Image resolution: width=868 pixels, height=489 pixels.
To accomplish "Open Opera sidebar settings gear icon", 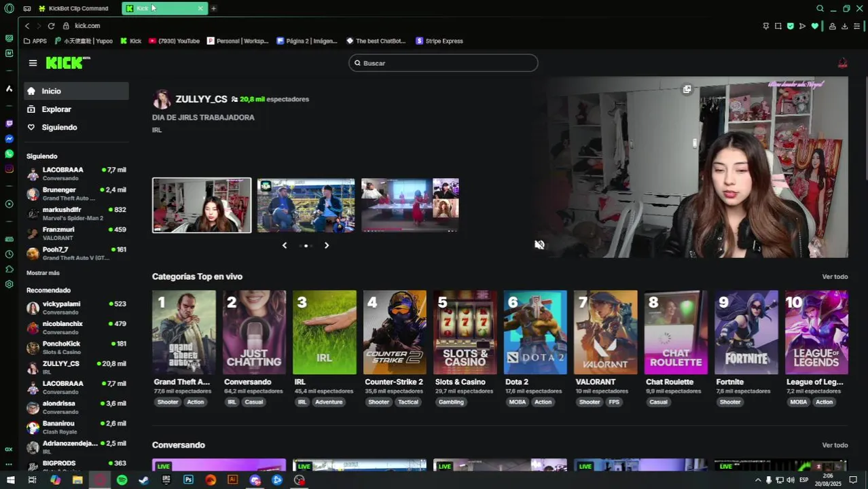I will click(x=9, y=284).
